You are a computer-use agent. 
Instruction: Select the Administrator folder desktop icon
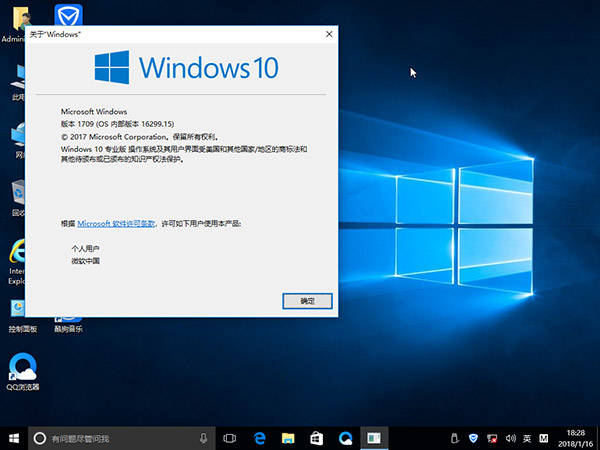coord(15,24)
